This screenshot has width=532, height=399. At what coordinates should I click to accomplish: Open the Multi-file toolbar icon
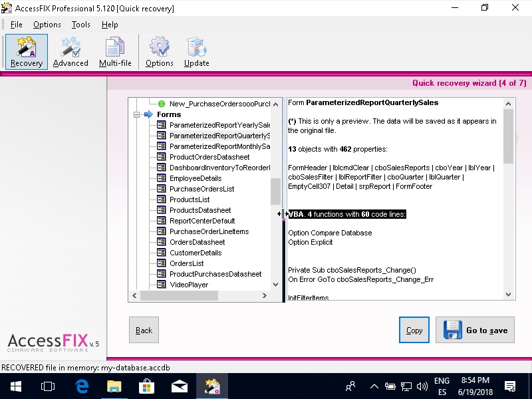115,52
